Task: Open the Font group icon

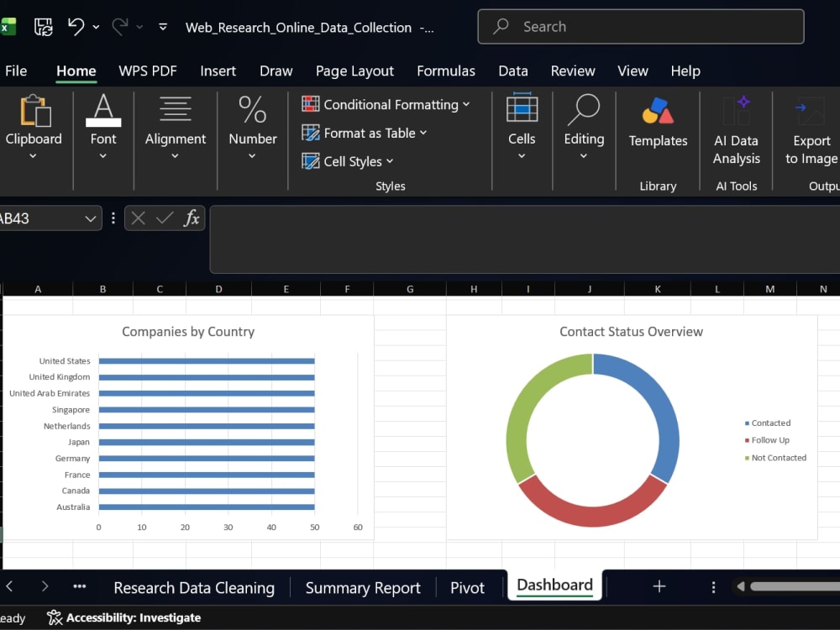Action: point(102,110)
